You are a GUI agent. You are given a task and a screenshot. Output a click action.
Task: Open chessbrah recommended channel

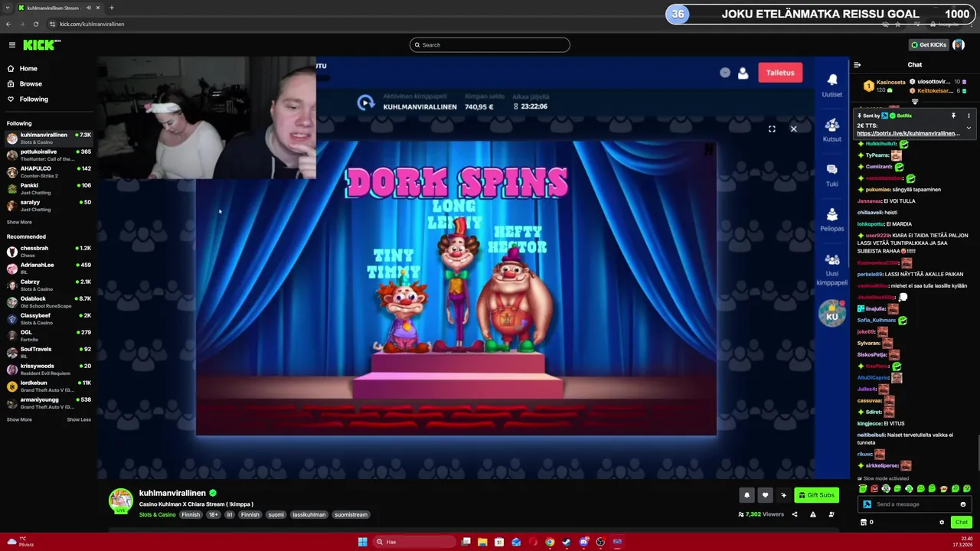(x=48, y=251)
